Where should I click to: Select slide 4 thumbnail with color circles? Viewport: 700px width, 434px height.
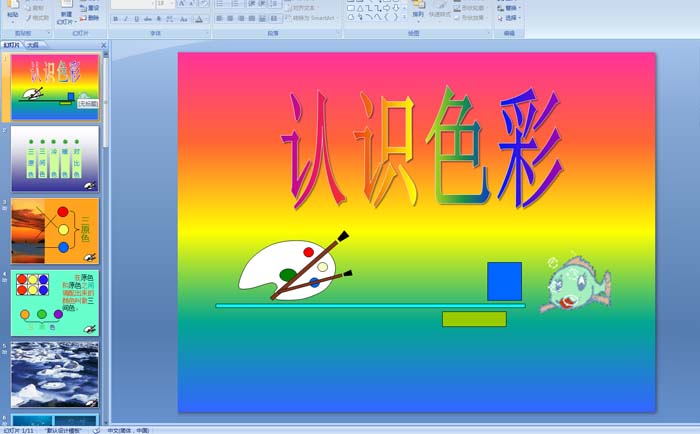[55, 303]
